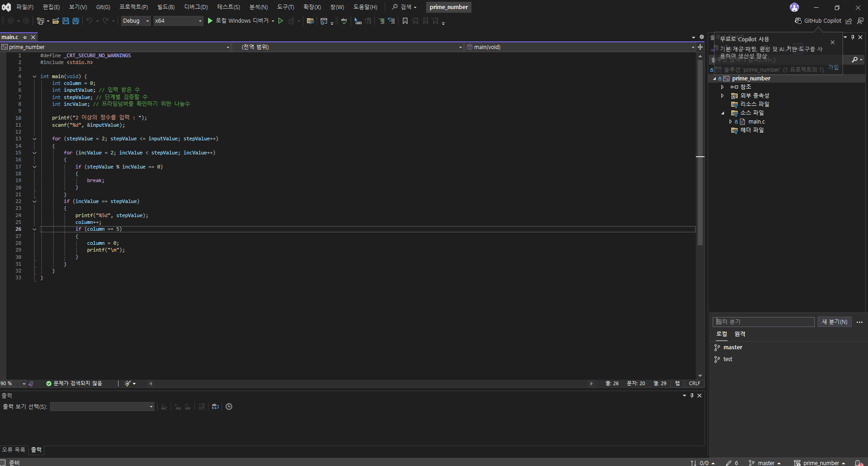
Task: Open GitHub Copilot from the toolbar
Action: pyautogui.click(x=818, y=21)
